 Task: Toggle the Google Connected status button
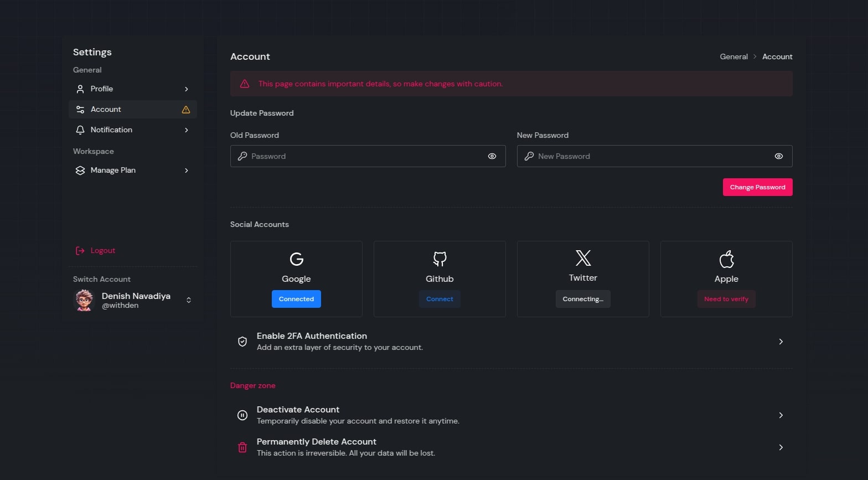tap(296, 299)
